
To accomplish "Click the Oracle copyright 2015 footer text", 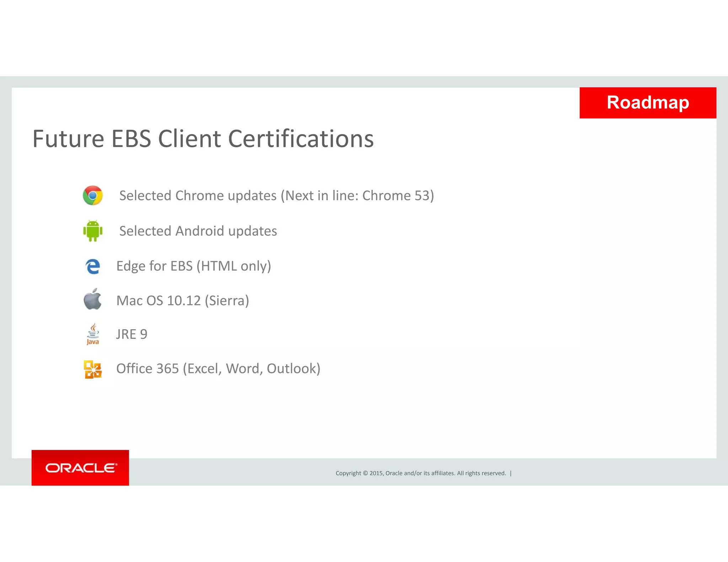I will coord(421,473).
